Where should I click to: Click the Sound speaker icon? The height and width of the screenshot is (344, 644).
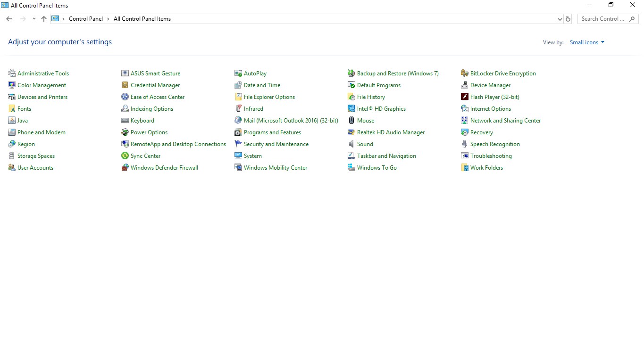pyautogui.click(x=351, y=144)
